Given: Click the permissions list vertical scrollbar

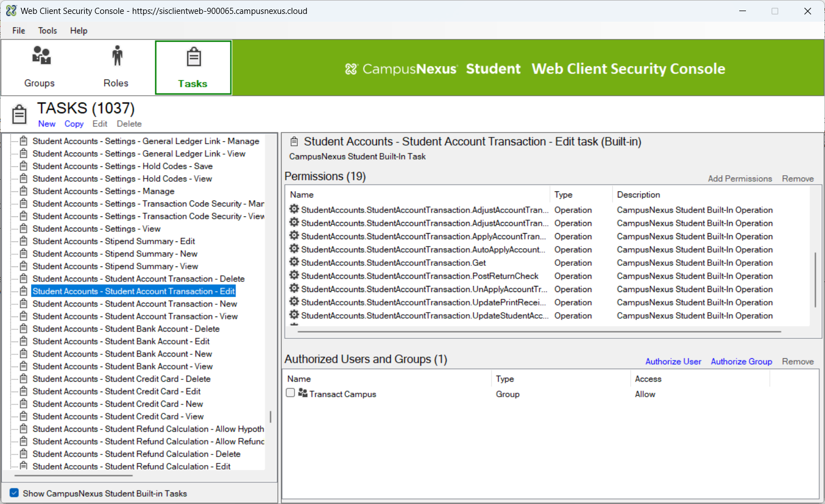Looking at the screenshot, I should pyautogui.click(x=816, y=280).
